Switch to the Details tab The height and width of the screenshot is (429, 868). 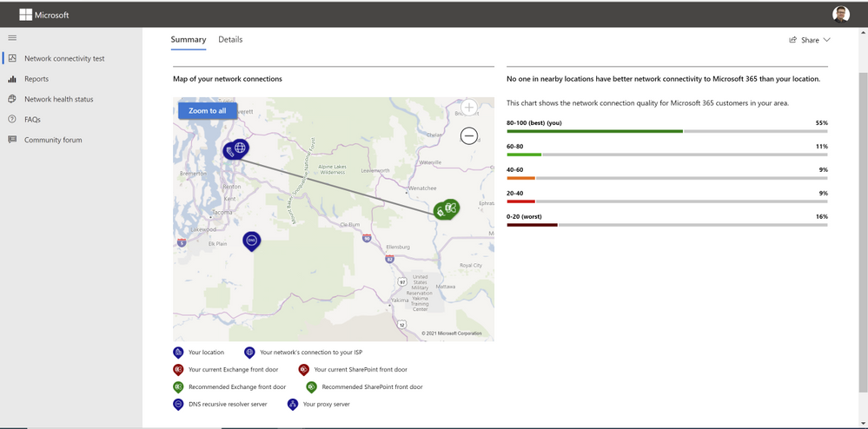(x=230, y=40)
